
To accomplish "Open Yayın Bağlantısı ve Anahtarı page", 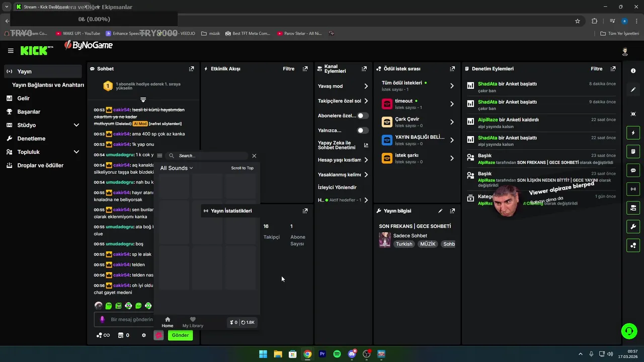I will click(x=48, y=85).
